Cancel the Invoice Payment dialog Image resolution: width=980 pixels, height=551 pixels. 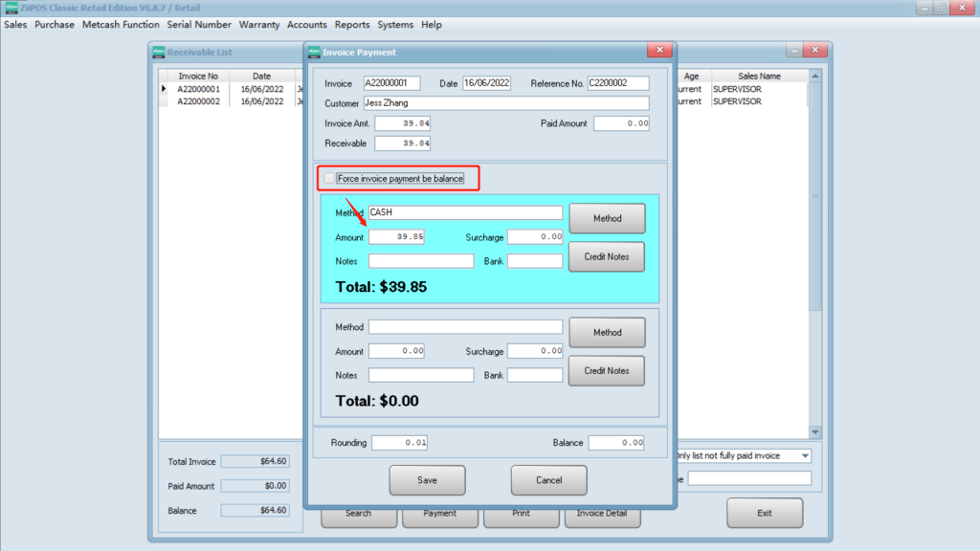[x=548, y=480]
